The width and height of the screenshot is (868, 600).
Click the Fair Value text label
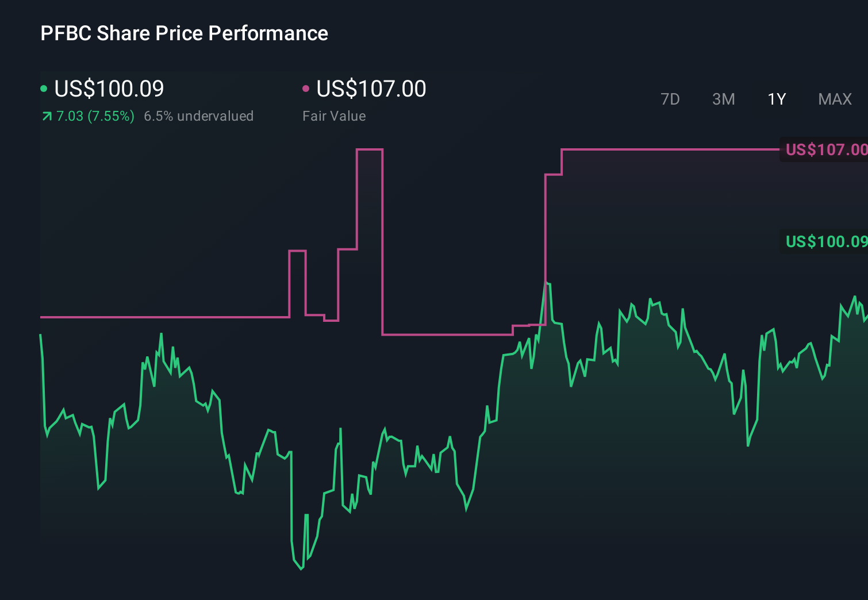click(x=333, y=116)
